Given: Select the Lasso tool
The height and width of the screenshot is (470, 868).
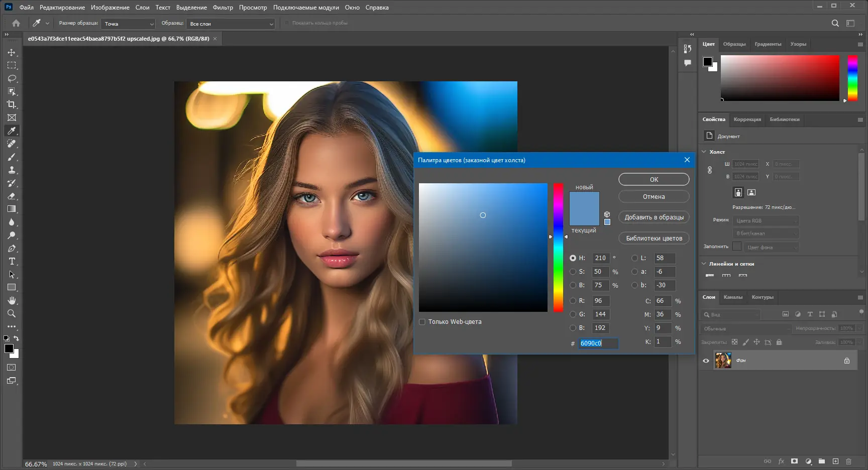Looking at the screenshot, I should point(12,78).
